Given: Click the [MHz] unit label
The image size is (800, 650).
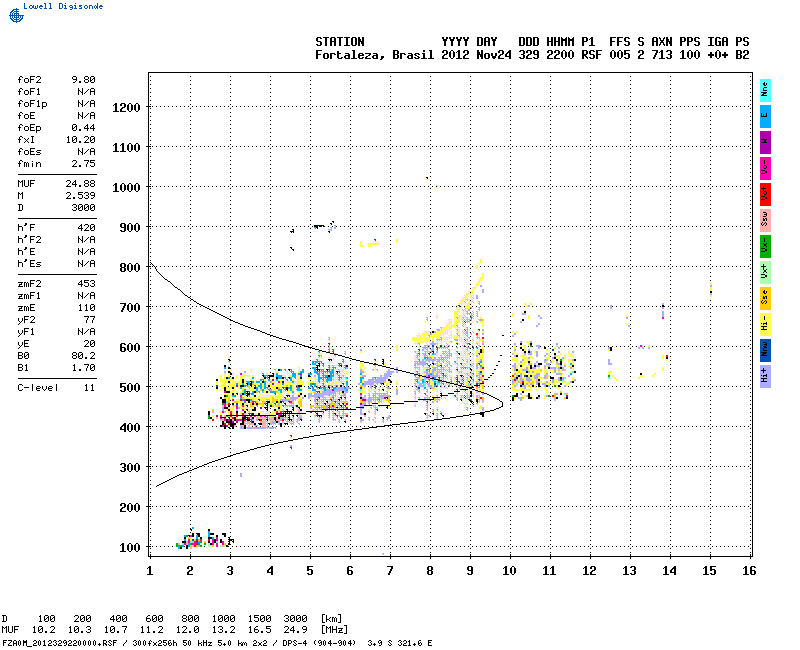Looking at the screenshot, I should click(334, 630).
